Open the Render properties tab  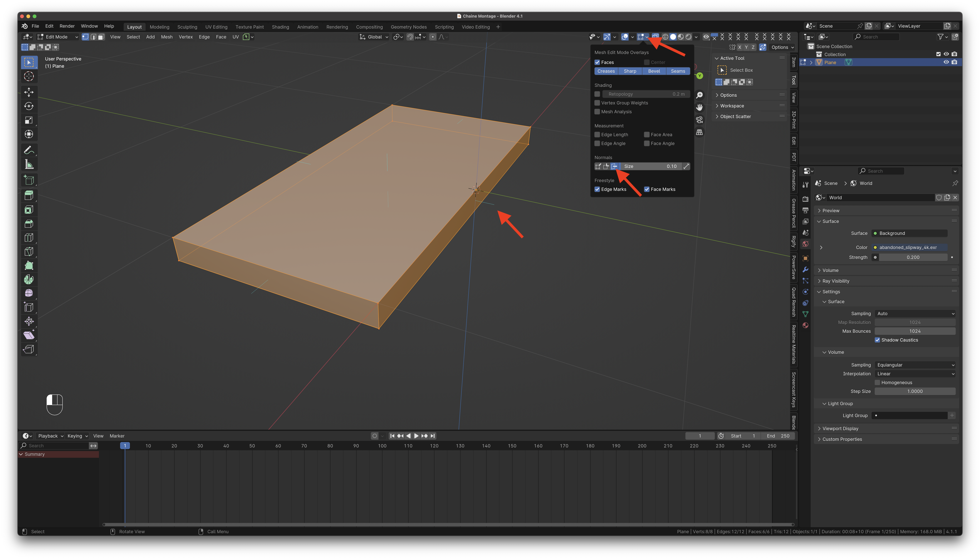[x=805, y=199]
